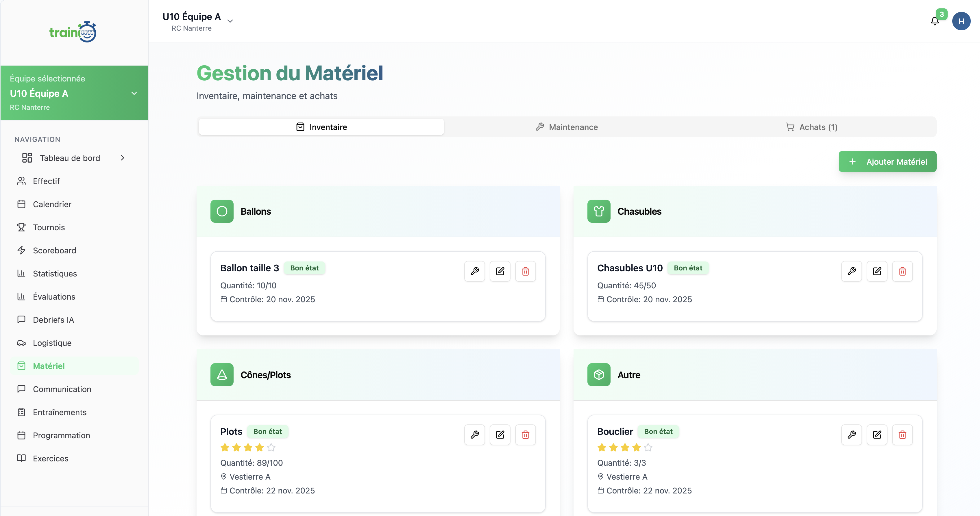Open the notifications bell showing 3 alerts
The height and width of the screenshot is (516, 980).
[934, 21]
